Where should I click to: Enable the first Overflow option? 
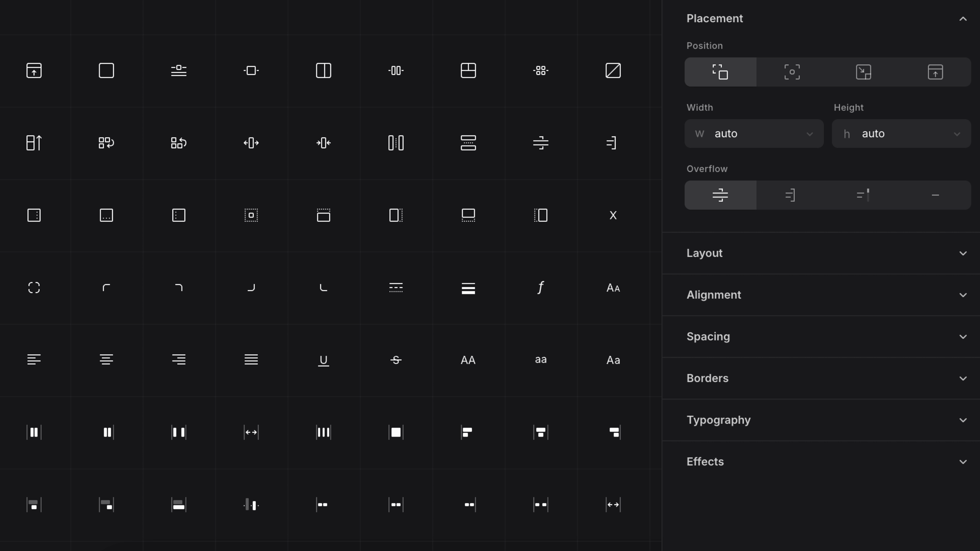(720, 195)
